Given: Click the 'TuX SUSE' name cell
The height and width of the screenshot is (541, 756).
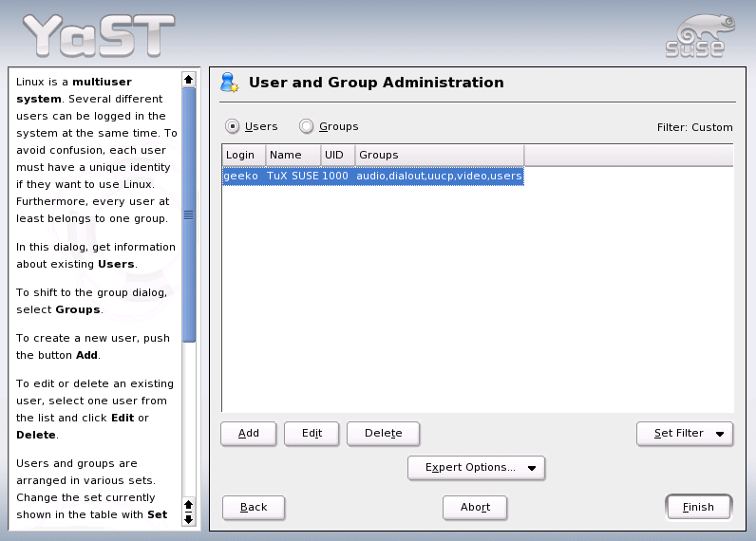Looking at the screenshot, I should coord(293,176).
